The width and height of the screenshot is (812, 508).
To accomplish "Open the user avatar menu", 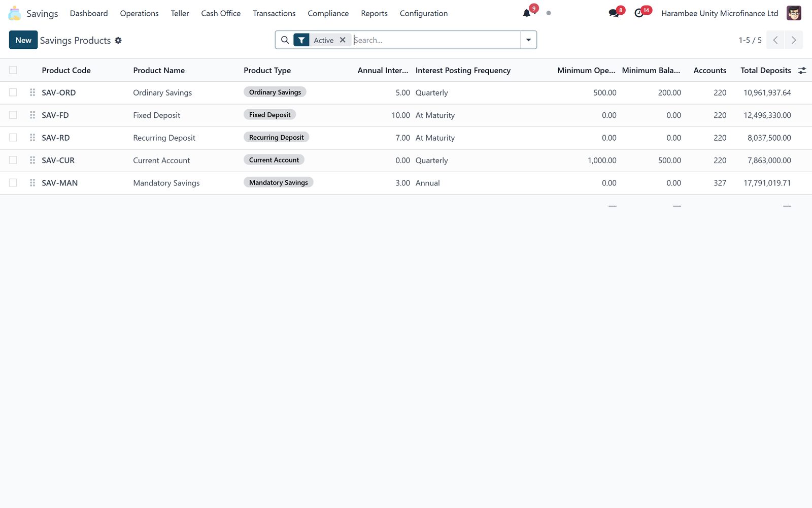I will (794, 13).
